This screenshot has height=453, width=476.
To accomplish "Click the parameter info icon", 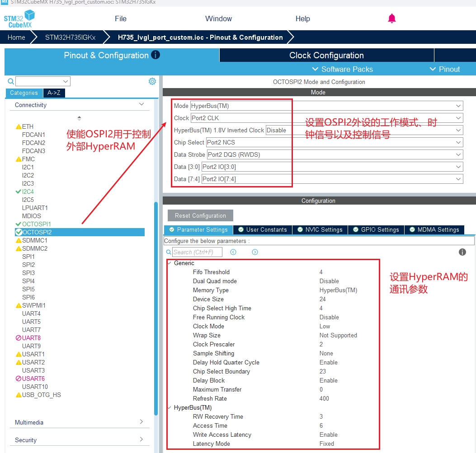I will pos(462,252).
